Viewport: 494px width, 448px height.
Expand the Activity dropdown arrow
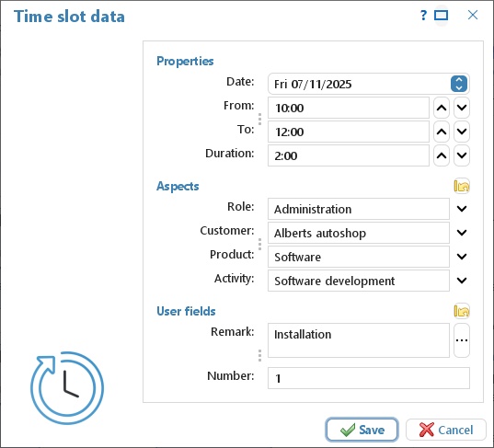462,281
